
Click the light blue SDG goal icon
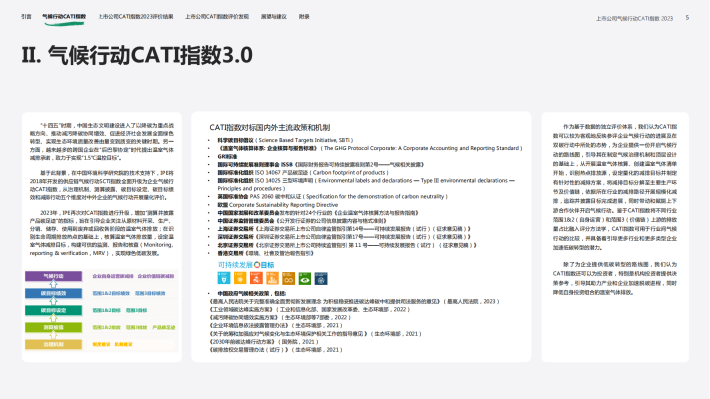224,278
